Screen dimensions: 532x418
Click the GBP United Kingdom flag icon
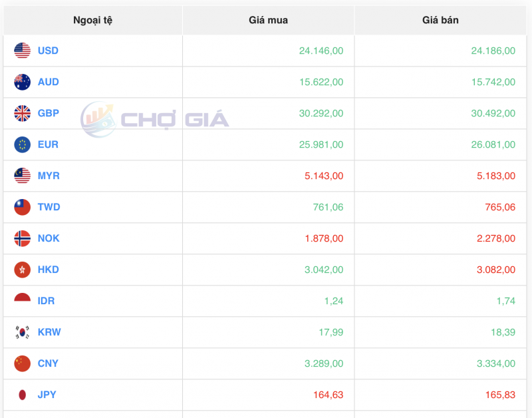pos(21,113)
